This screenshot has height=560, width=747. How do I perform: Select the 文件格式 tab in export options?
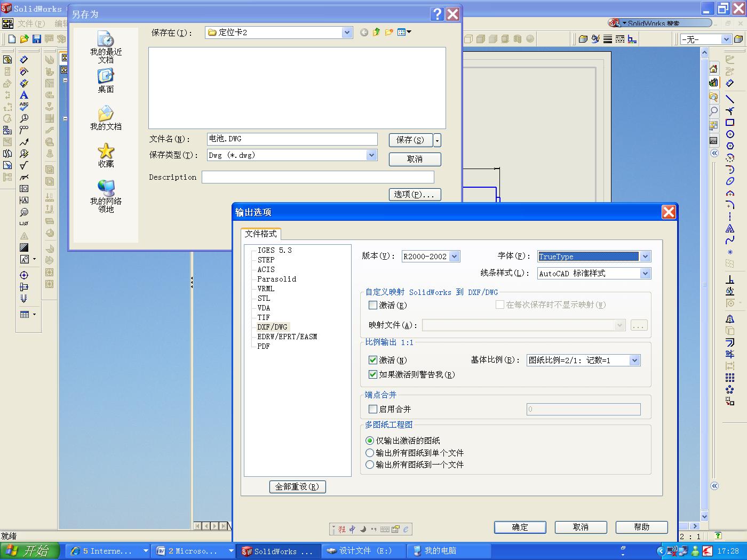click(x=260, y=234)
